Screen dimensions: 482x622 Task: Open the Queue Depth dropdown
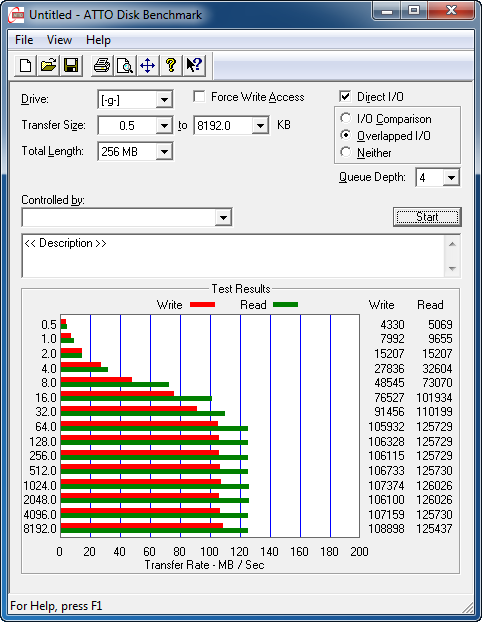[451, 177]
